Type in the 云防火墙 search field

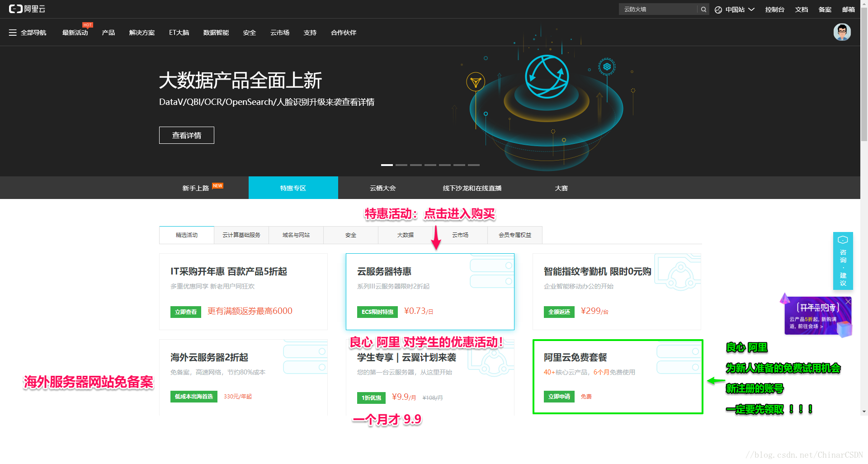pyautogui.click(x=658, y=9)
